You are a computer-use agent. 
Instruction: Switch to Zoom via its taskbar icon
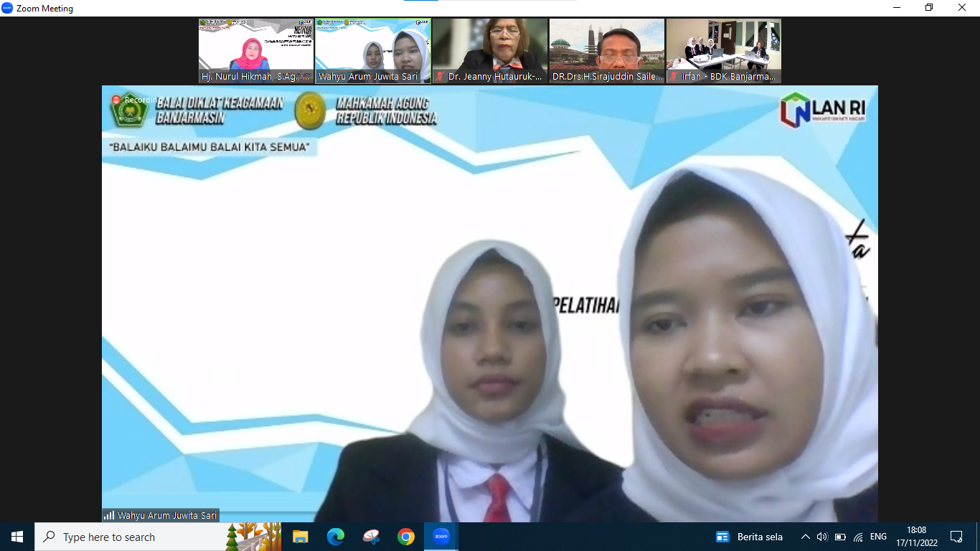click(x=441, y=537)
